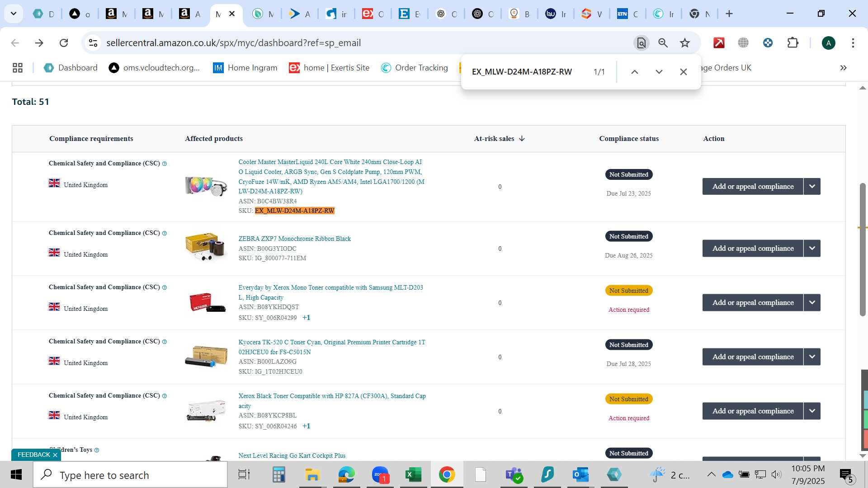Click help icon beside Children's Toys requirement

tap(97, 450)
